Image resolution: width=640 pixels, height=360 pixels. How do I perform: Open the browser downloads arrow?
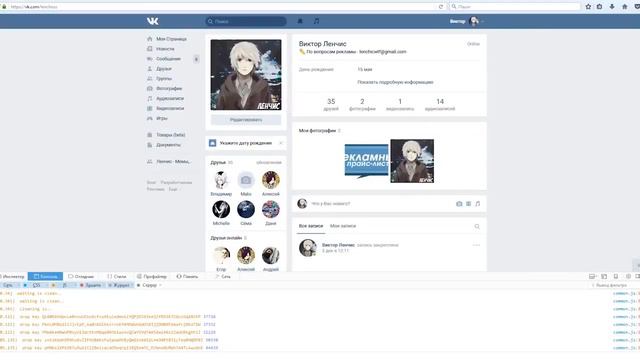click(x=612, y=7)
